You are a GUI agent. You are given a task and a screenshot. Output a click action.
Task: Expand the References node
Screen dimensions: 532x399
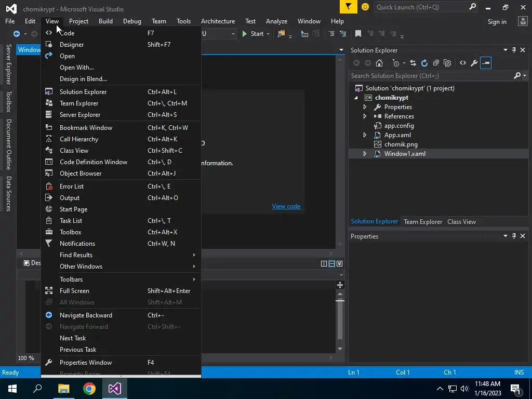[x=365, y=116]
